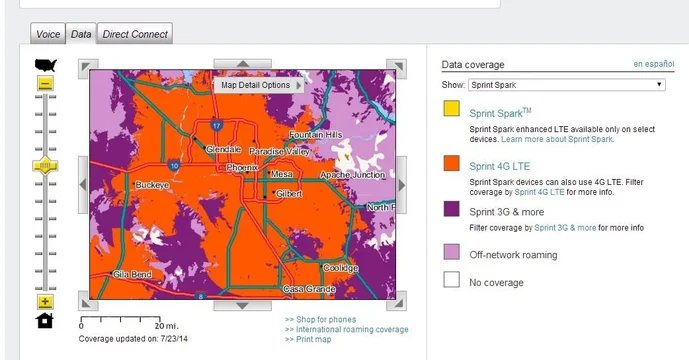
Task: Click the orange Sprint 4G LTE swatch
Action: click(451, 163)
